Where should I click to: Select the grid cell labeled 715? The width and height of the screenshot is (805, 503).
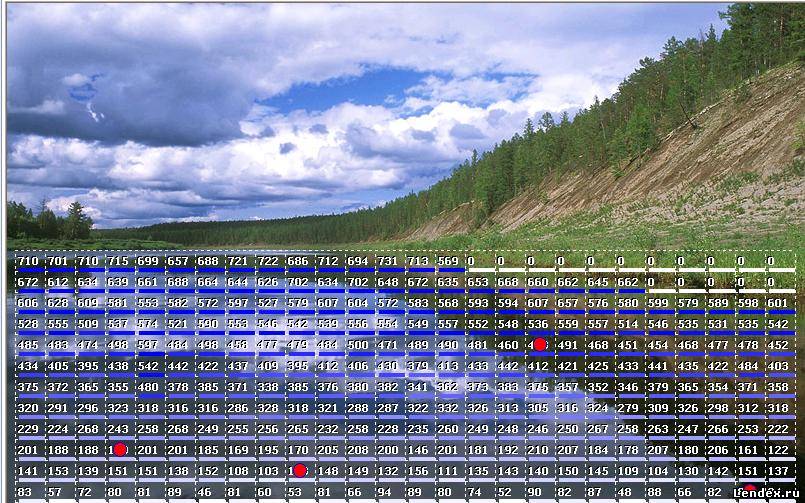pos(118,261)
